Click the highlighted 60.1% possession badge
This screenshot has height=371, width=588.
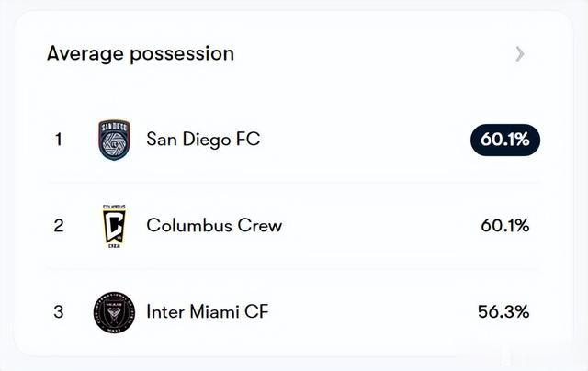tap(505, 140)
